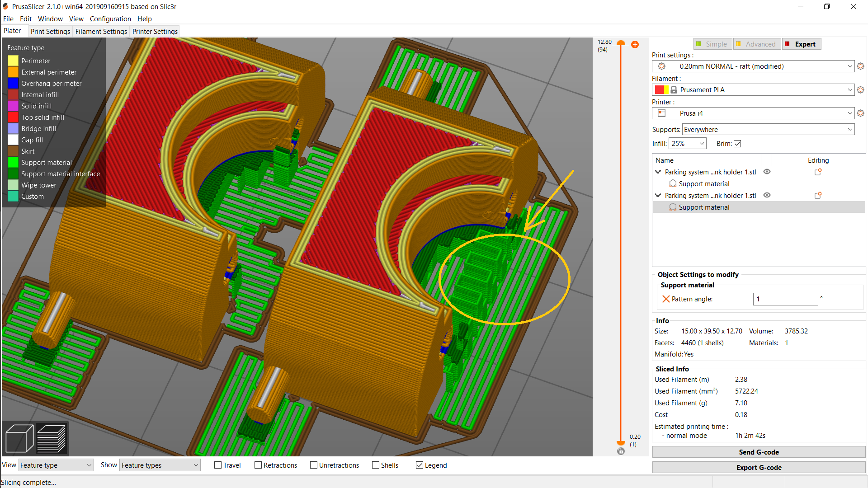868x488 pixels.
Task: Open the Infill percentage dropdown
Action: point(688,144)
